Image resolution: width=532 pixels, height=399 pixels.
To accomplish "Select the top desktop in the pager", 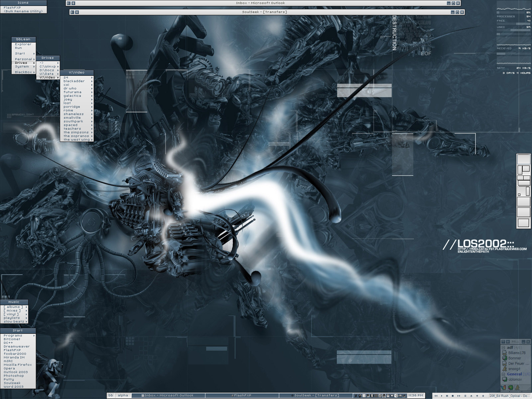I will coord(524,159).
